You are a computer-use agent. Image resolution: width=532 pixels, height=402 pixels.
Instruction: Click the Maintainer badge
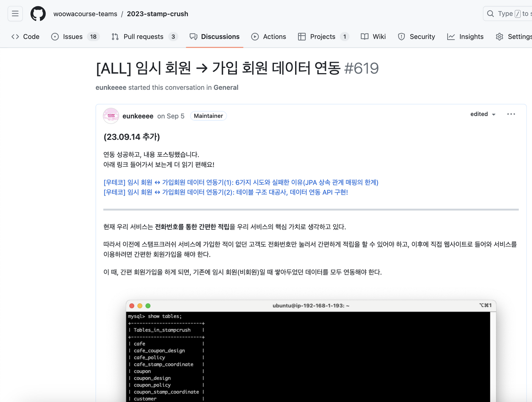coord(208,116)
